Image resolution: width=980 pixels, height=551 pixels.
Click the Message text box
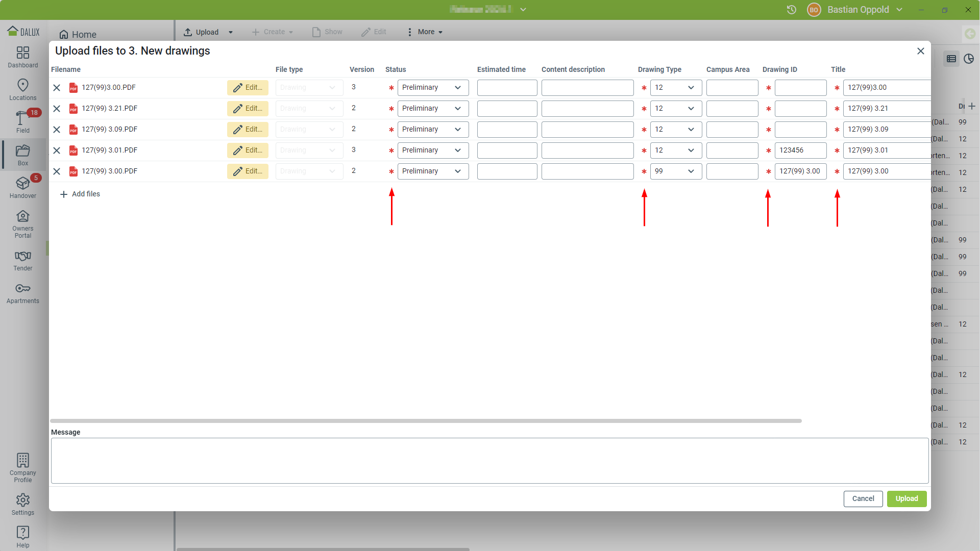[x=489, y=460]
